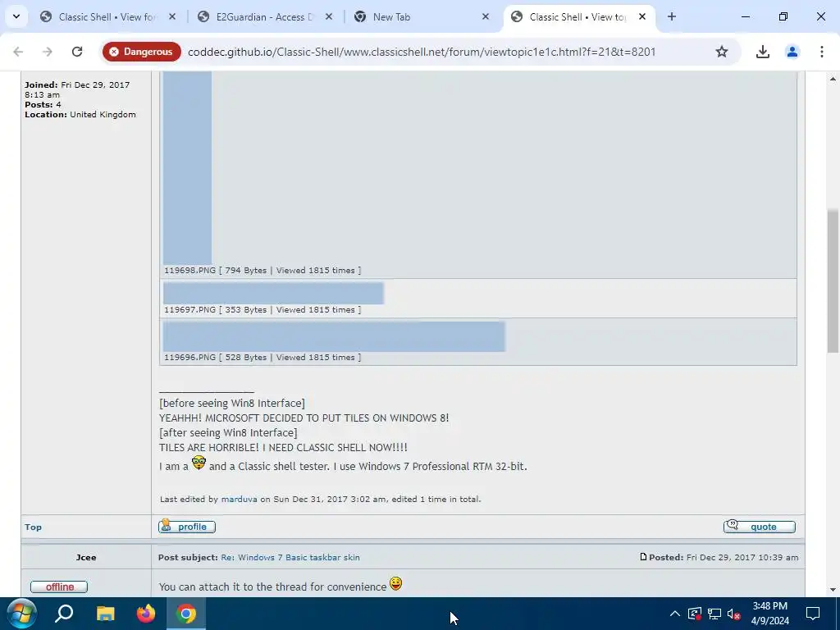Viewport: 840px width, 630px height.
Task: Open taskbar search magnifier
Action: (64, 614)
